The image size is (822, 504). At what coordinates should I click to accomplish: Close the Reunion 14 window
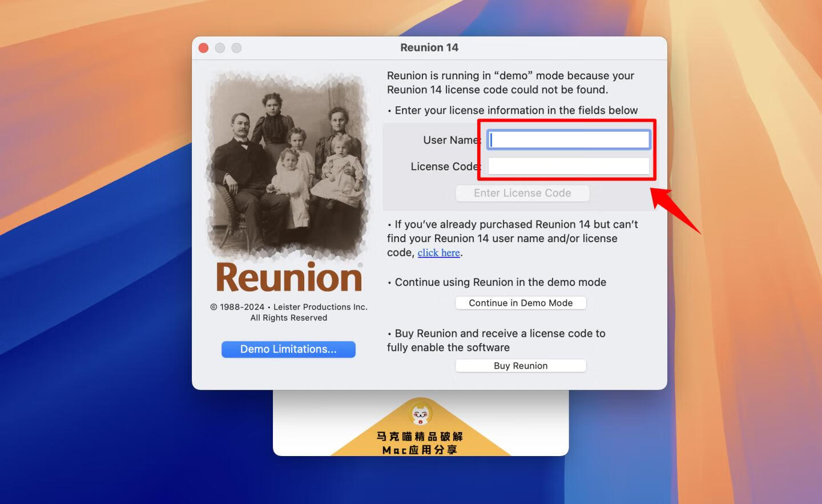[x=203, y=48]
